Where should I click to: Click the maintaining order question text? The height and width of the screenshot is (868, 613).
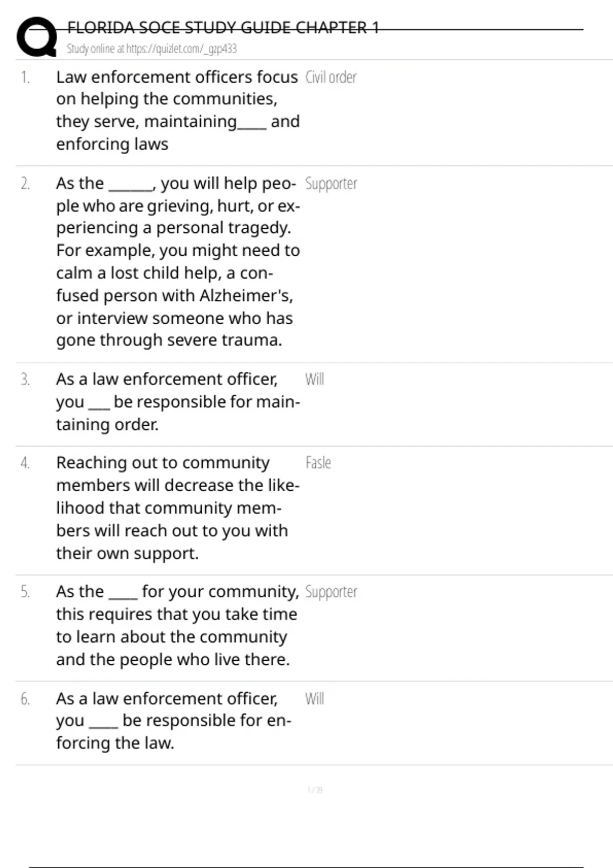[178, 402]
